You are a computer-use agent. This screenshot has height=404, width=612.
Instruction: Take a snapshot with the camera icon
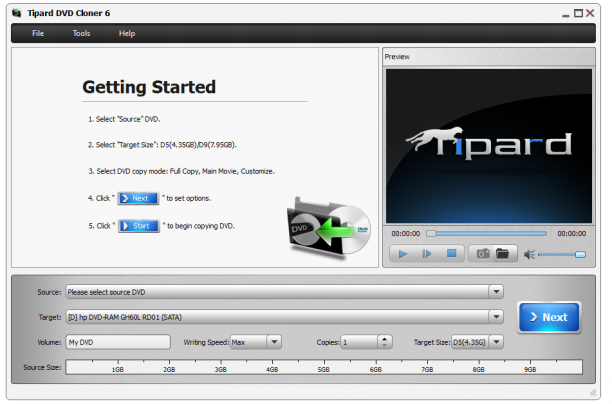click(x=483, y=254)
